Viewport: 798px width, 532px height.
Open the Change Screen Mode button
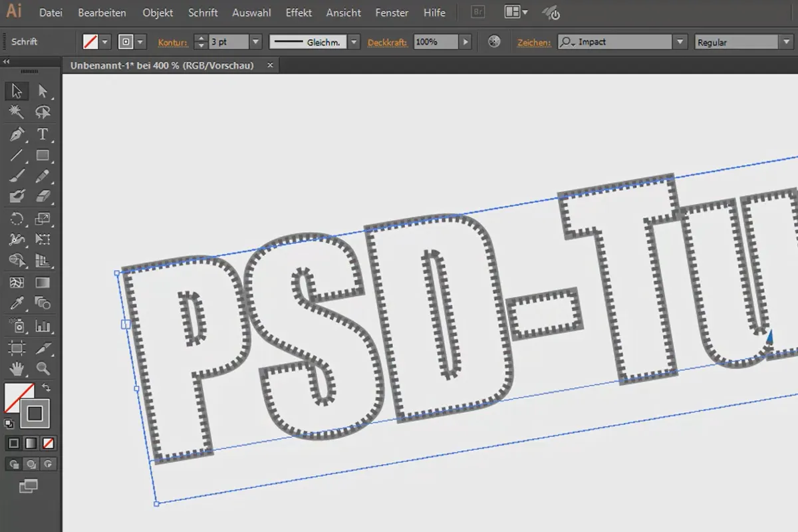(x=28, y=486)
